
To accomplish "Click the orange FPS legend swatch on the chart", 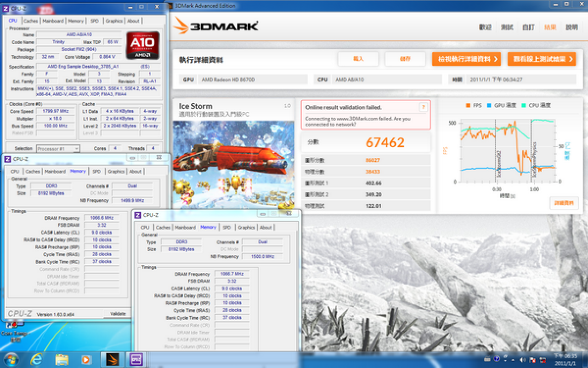I will tap(468, 105).
